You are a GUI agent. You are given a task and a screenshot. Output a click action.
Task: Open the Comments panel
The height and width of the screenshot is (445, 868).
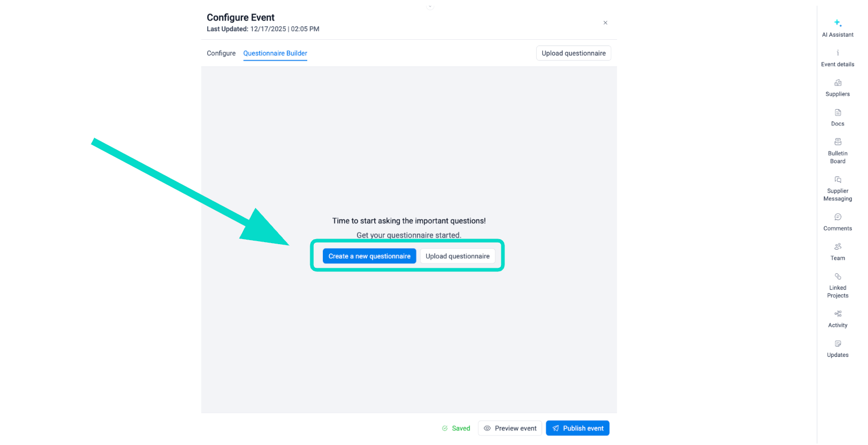point(837,222)
